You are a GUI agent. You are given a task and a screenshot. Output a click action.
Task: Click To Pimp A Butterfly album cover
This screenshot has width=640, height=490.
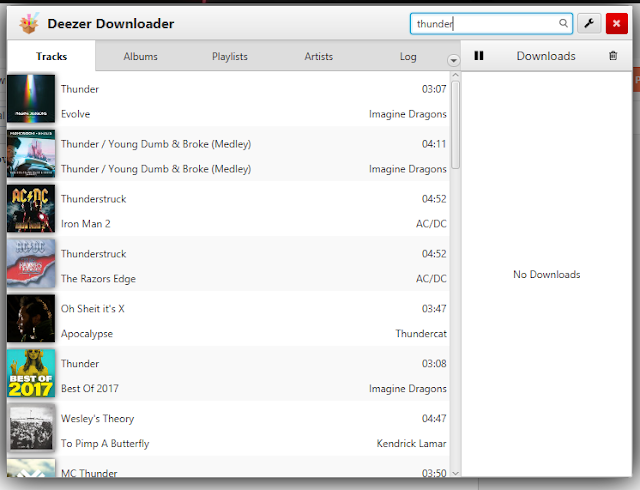(31, 428)
